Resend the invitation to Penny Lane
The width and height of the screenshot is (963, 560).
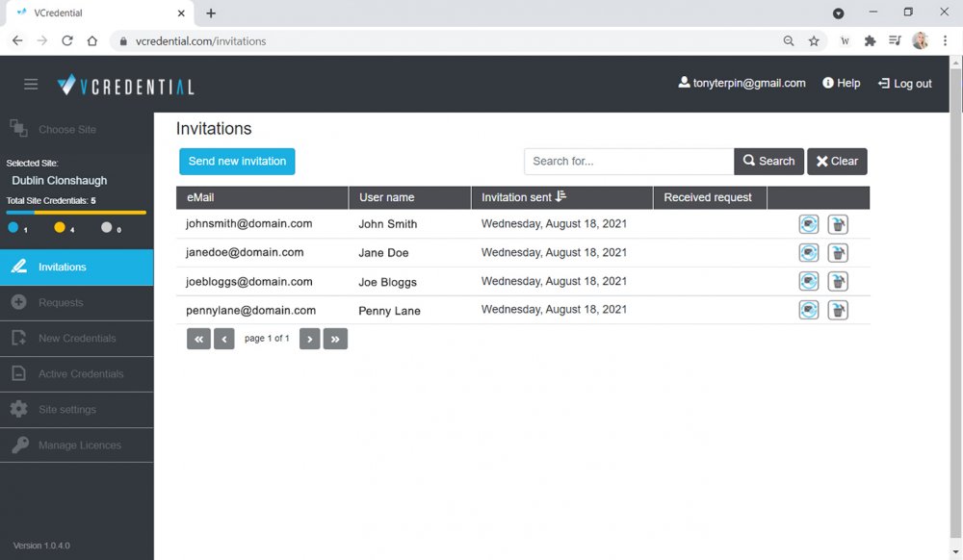(x=809, y=310)
